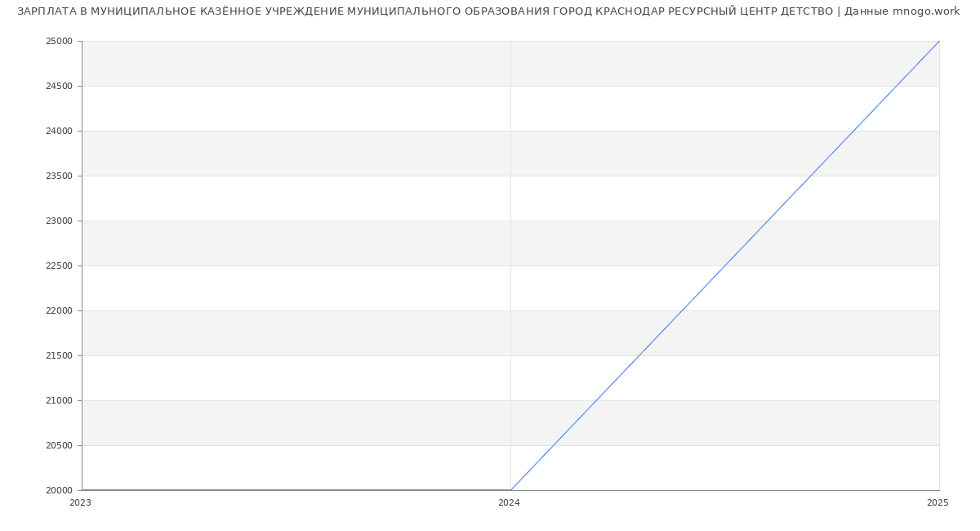Click the 24500 y-axis label

(60, 86)
